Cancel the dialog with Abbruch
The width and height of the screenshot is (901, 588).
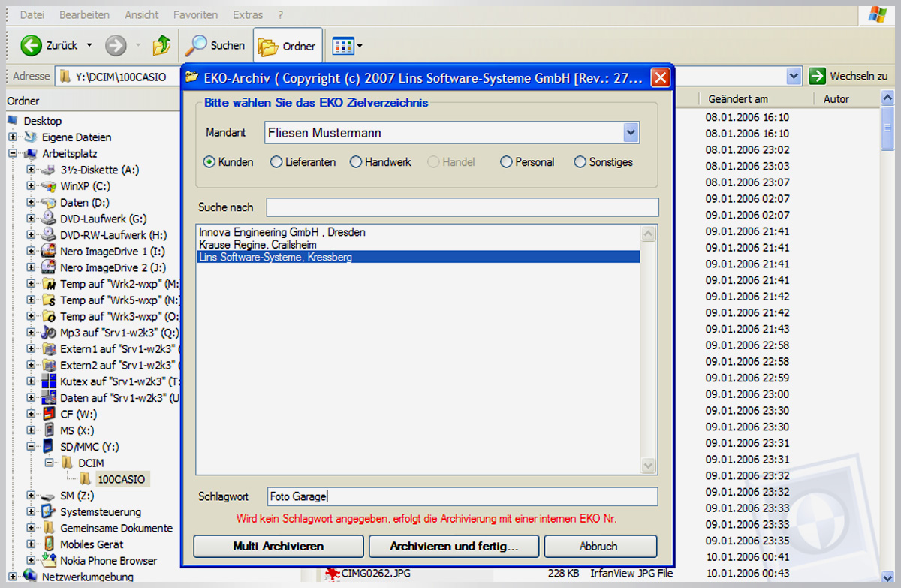pyautogui.click(x=601, y=546)
